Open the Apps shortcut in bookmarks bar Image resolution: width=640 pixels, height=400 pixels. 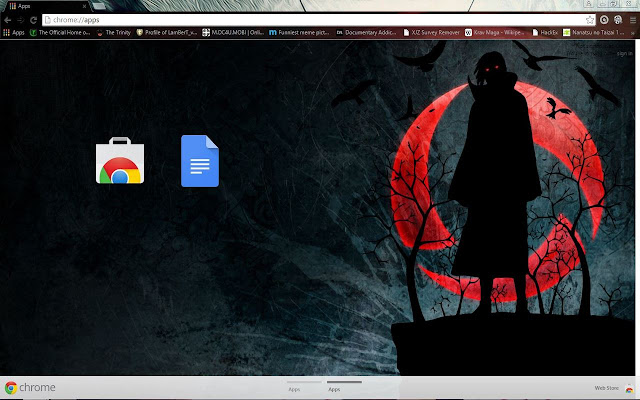click(x=14, y=32)
